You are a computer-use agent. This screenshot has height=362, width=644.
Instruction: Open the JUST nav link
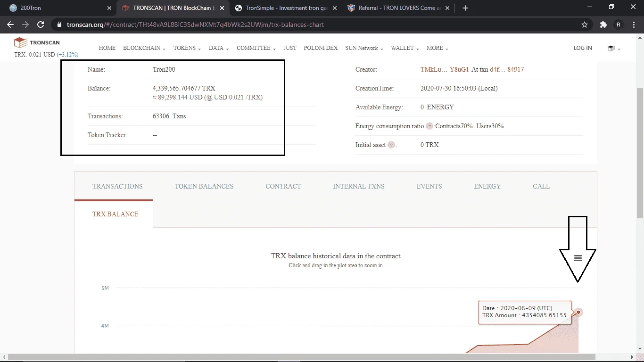[x=290, y=48]
